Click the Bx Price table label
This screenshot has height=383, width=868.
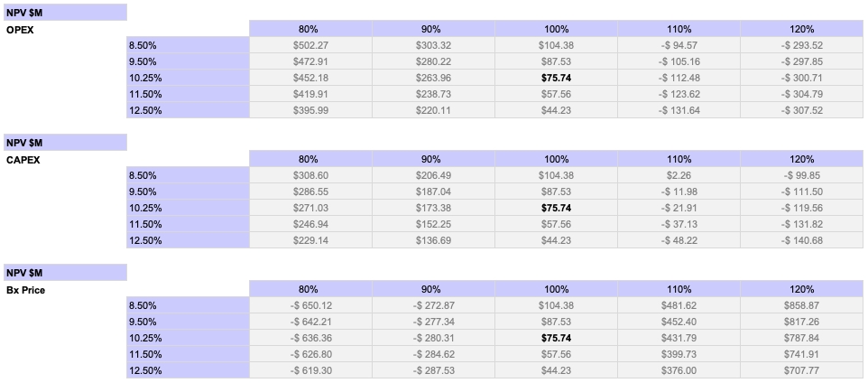[x=25, y=290]
